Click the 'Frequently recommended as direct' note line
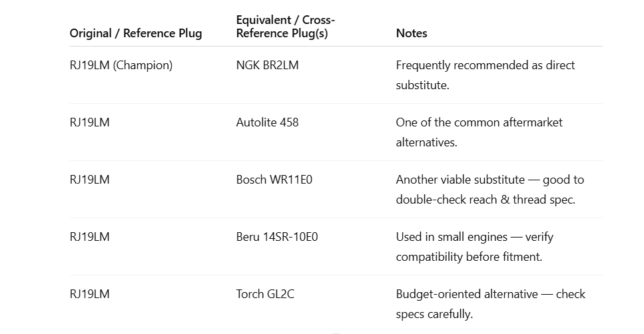 point(485,65)
